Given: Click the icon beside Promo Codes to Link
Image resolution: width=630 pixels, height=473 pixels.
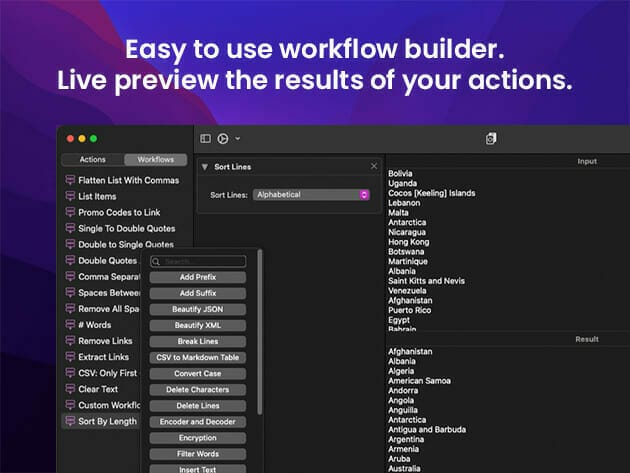Looking at the screenshot, I should point(69,213).
